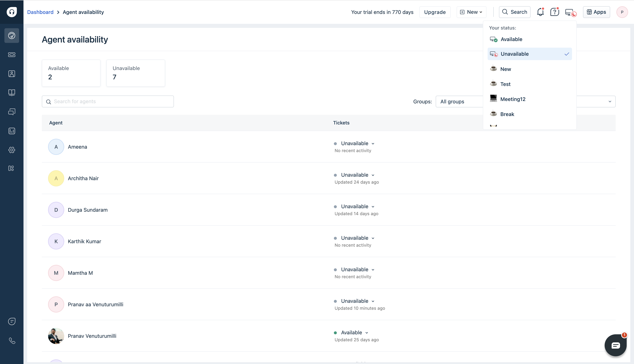Go to the Dashboard breadcrumb link
The width and height of the screenshot is (634, 364).
tap(40, 12)
